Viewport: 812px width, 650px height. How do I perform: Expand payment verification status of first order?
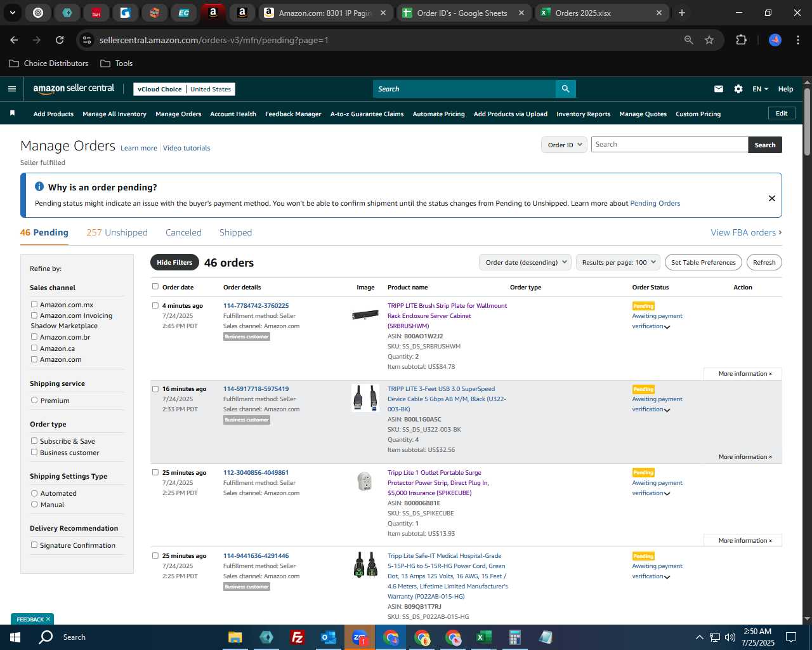(667, 327)
